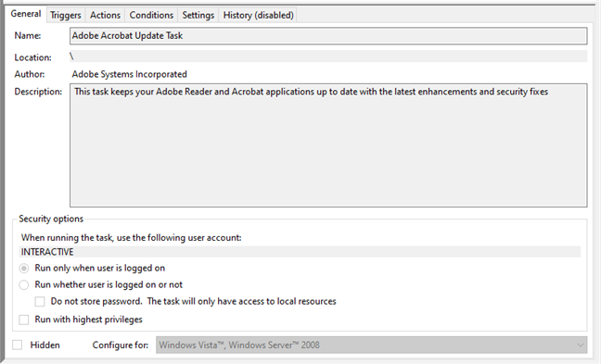Image resolution: width=601 pixels, height=364 pixels.
Task: Click the INTERACTIVE user account field
Action: pyautogui.click(x=300, y=252)
